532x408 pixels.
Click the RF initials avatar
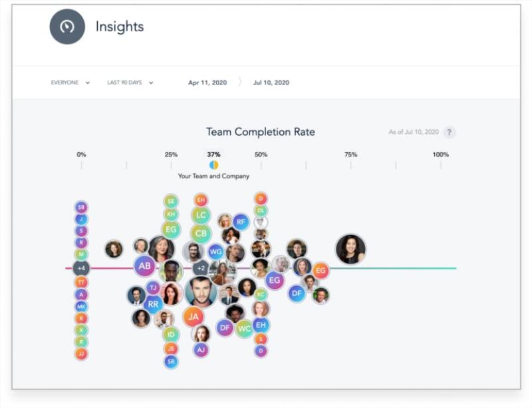click(241, 222)
